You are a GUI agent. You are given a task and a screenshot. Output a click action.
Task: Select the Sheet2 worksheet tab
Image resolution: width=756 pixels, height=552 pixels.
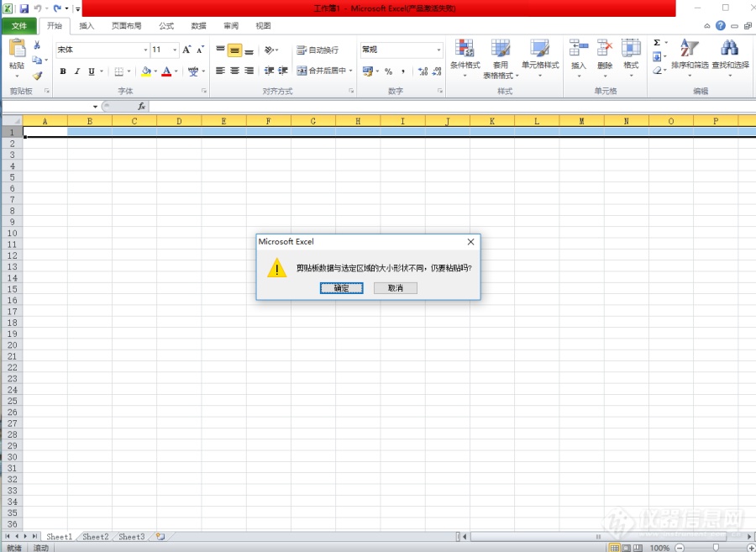click(x=95, y=537)
